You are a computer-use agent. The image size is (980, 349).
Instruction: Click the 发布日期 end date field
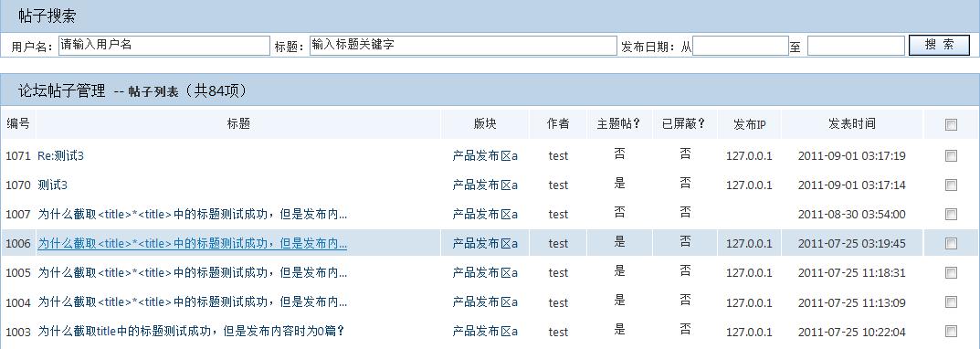[x=857, y=46]
